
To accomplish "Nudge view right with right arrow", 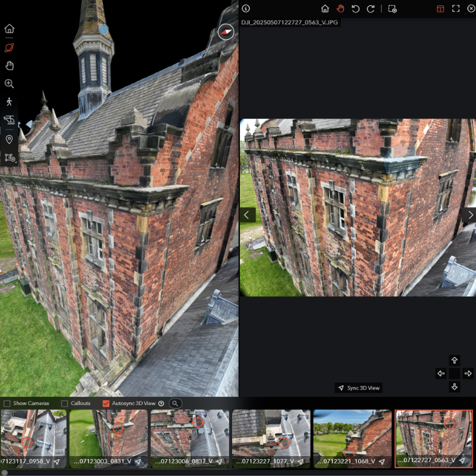I will [x=468, y=374].
